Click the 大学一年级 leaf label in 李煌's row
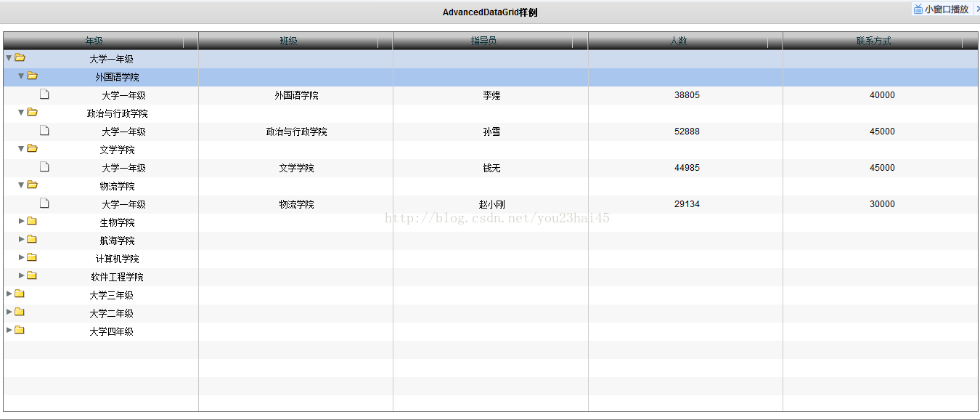Screen dimensions: 980x420 point(124,95)
